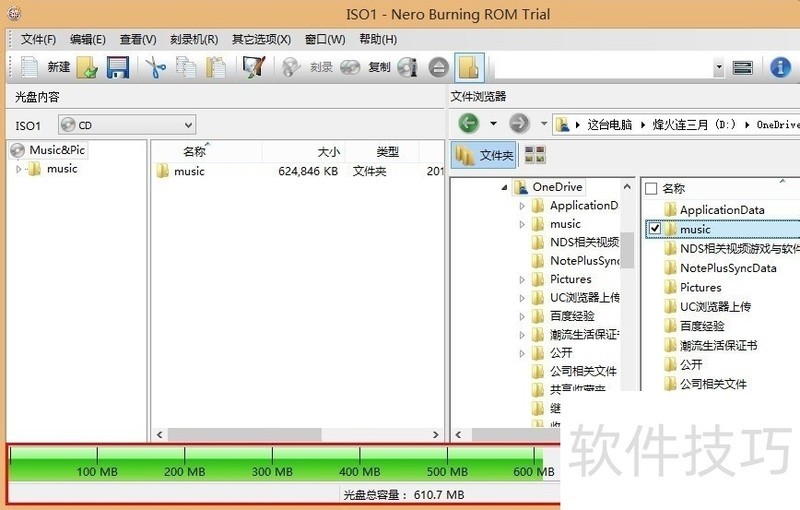
Task: Select the music row sized 624,846 KB
Action: [298, 171]
